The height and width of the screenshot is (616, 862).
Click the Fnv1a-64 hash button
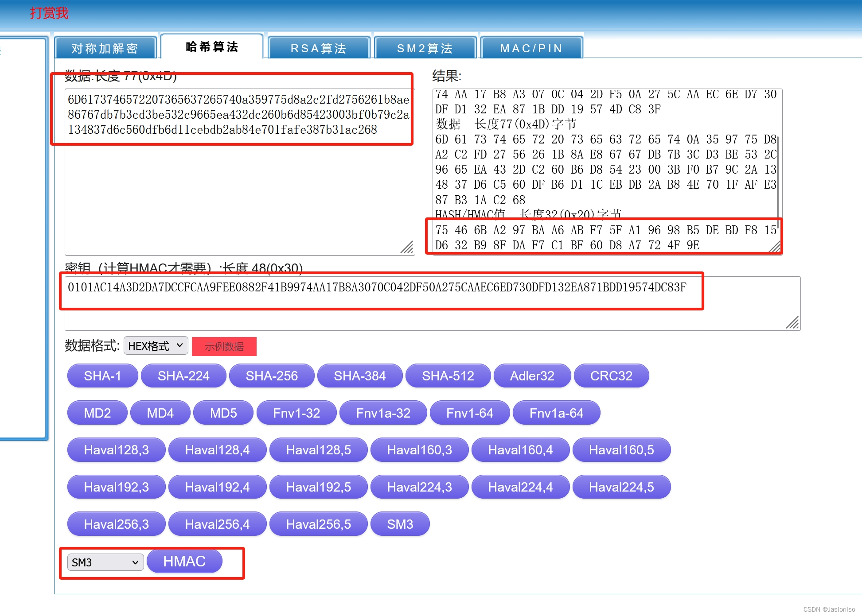click(556, 413)
